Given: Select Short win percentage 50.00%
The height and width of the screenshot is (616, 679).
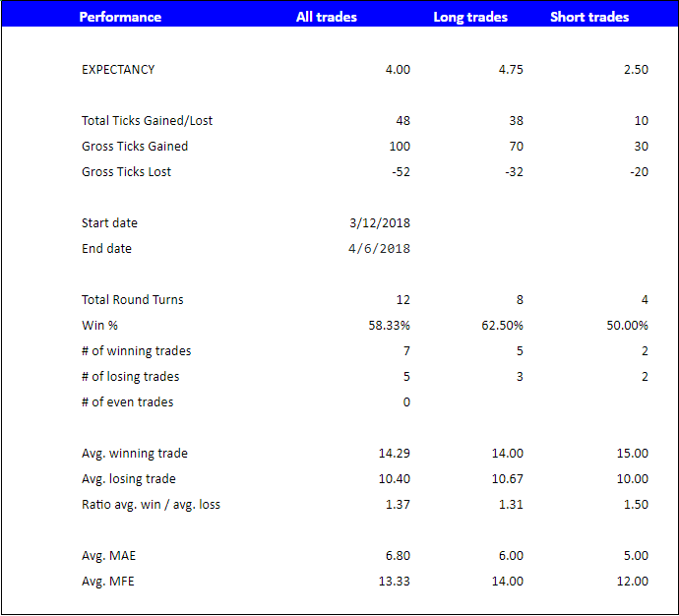Looking at the screenshot, I should (628, 325).
